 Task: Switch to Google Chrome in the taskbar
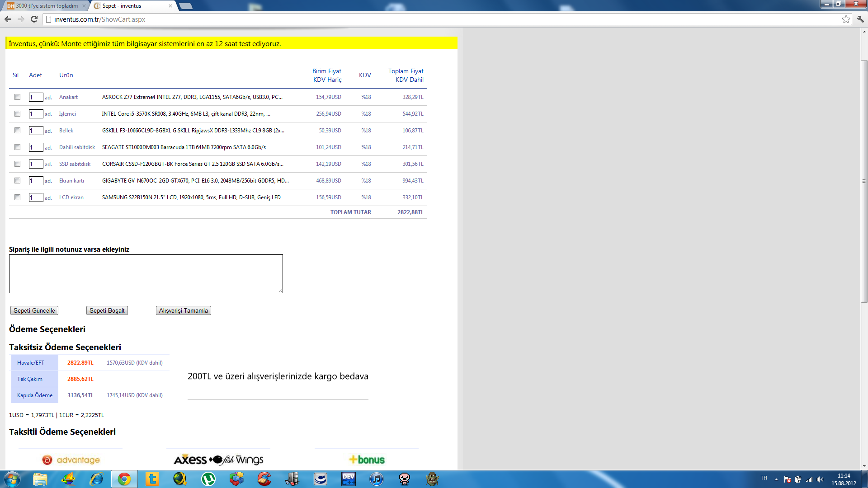point(124,479)
